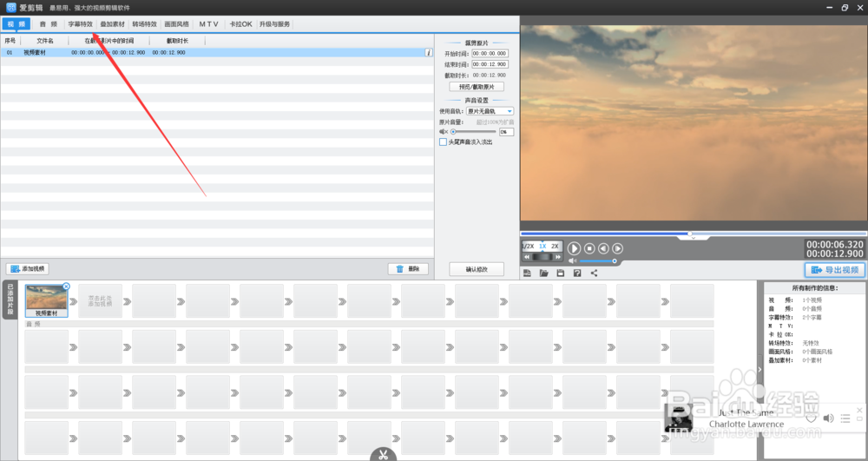868x461 pixels.
Task: Click the album art thumbnail
Action: (x=678, y=418)
